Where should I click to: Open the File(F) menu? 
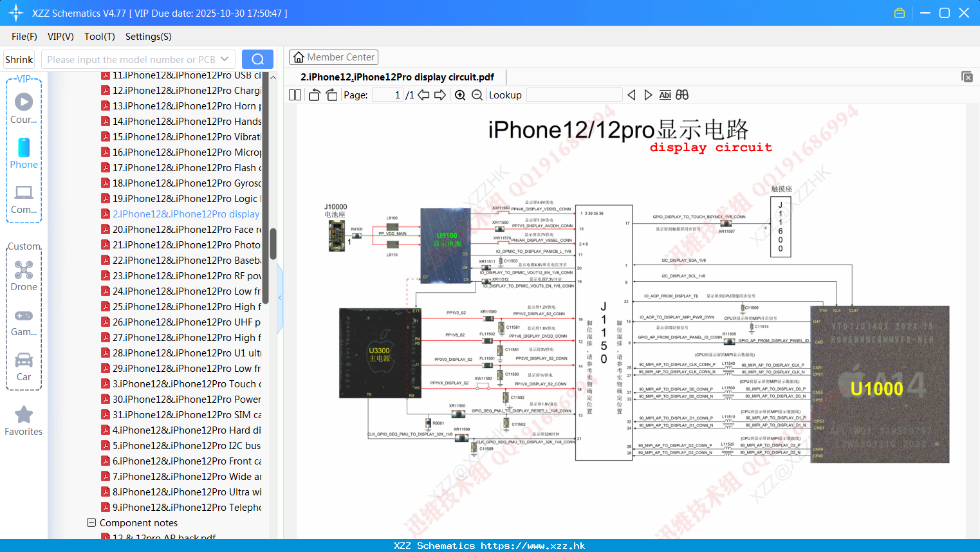point(24,37)
